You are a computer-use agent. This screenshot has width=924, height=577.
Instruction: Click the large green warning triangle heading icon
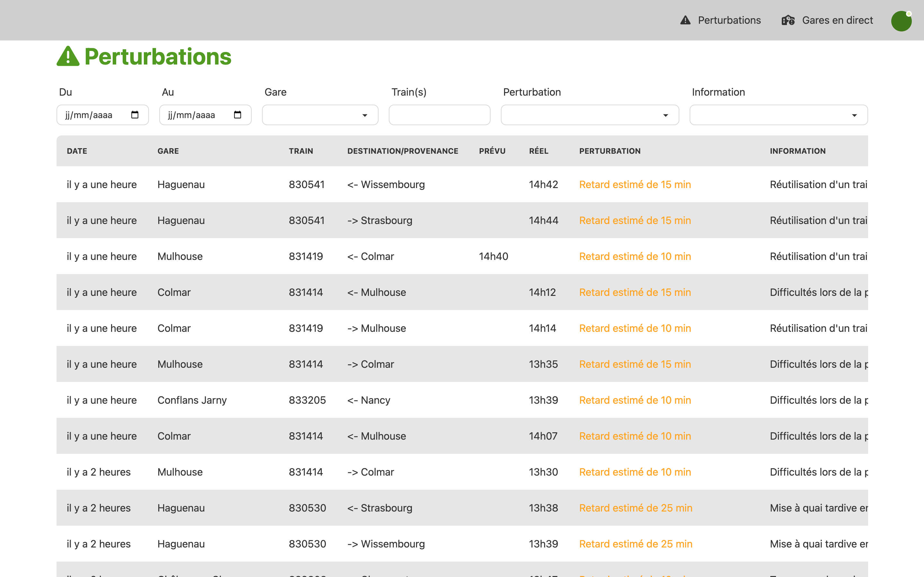(x=68, y=56)
